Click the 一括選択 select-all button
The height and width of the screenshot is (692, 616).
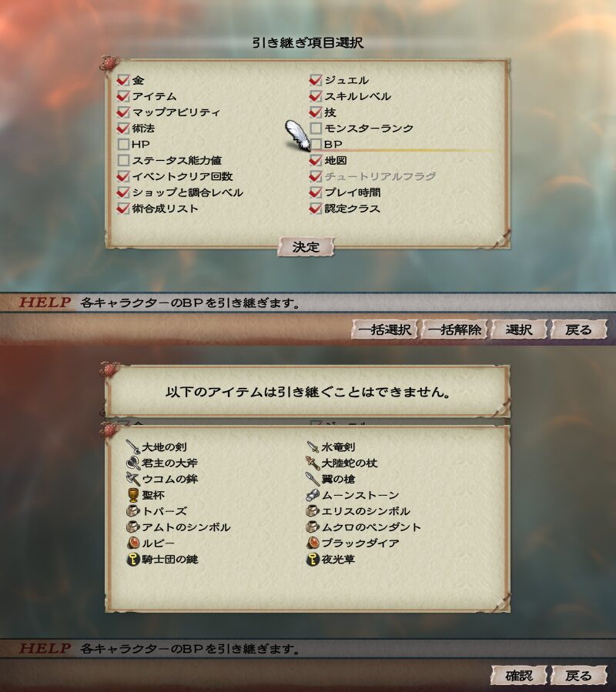(x=384, y=329)
